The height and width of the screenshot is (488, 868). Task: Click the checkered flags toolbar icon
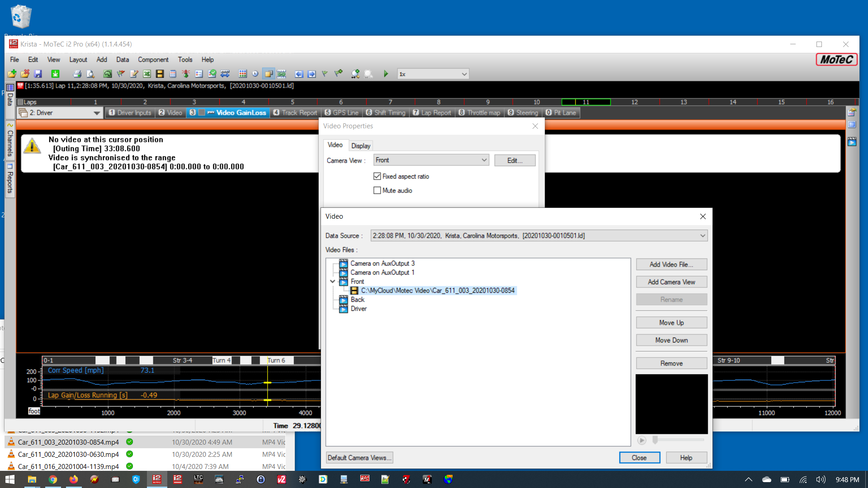click(121, 74)
